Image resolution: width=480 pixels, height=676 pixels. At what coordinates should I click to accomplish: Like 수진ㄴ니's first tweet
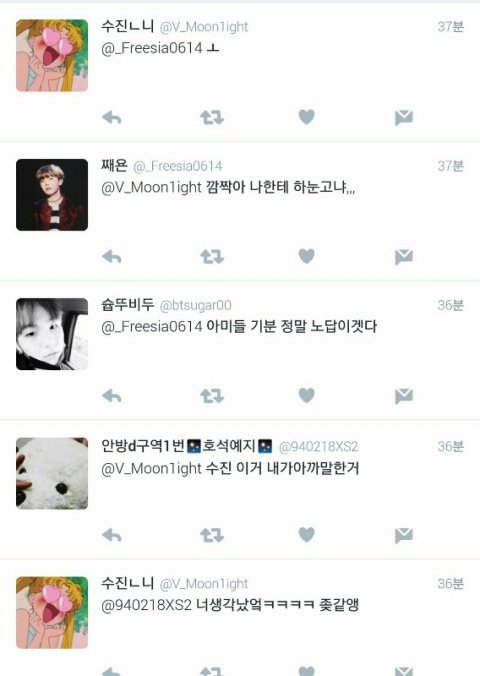tap(307, 117)
